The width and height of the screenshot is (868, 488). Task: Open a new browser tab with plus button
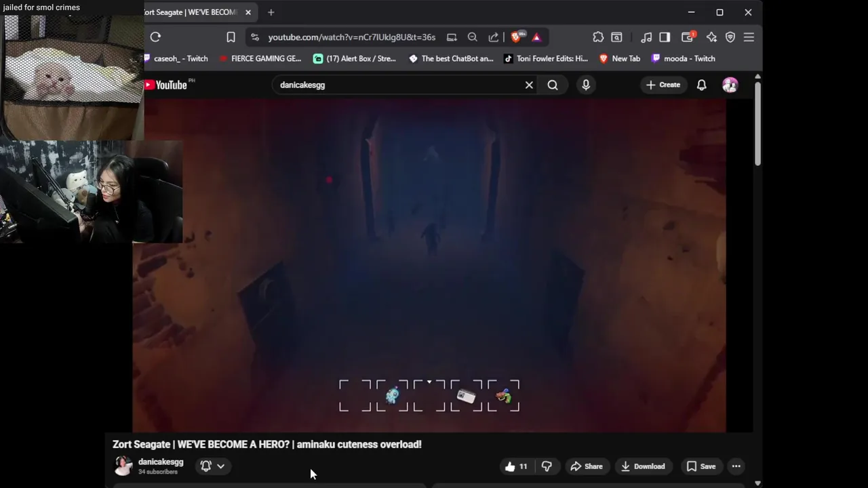tap(271, 12)
